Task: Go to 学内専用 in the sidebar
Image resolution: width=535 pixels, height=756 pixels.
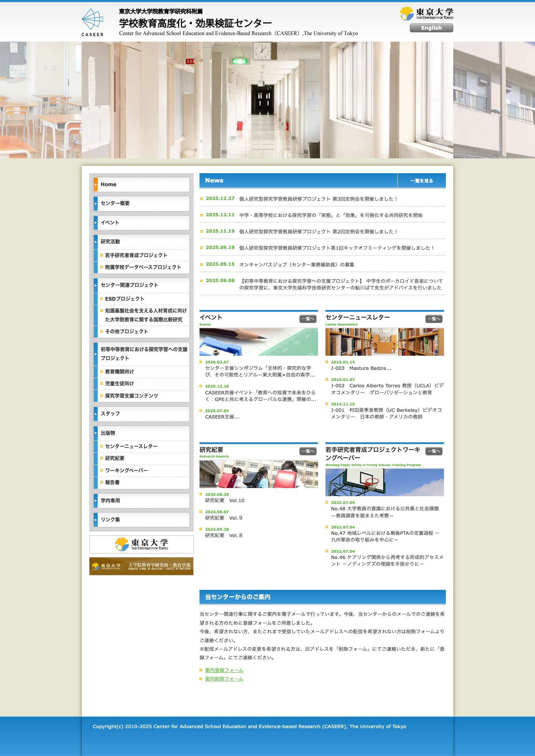Action: point(142,501)
